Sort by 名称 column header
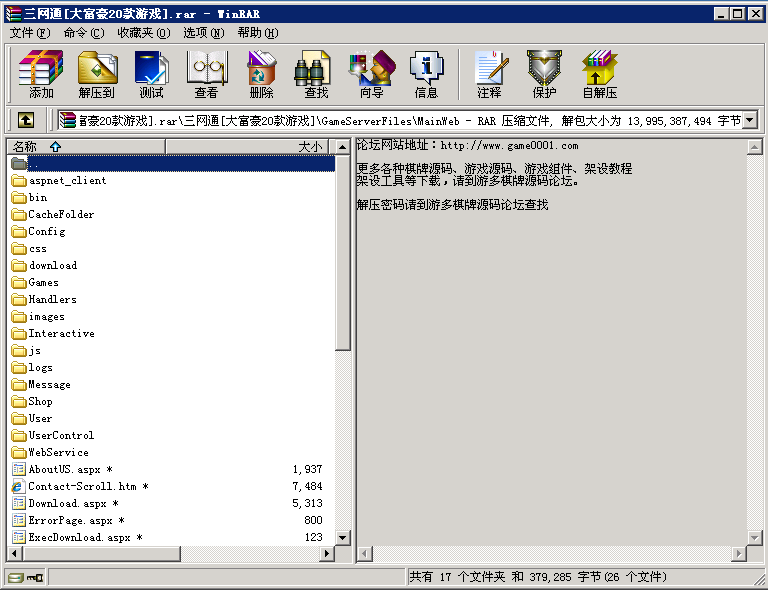This screenshot has width=768, height=590. 85,146
